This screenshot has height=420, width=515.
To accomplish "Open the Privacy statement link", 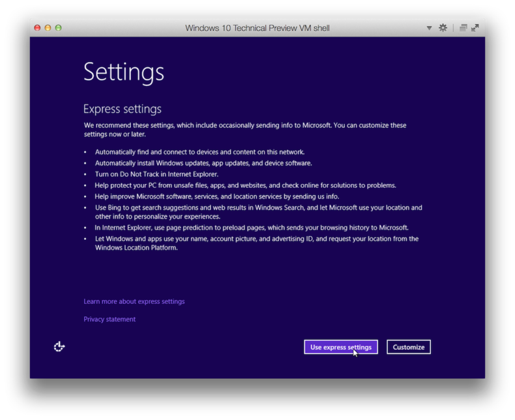I will point(110,319).
